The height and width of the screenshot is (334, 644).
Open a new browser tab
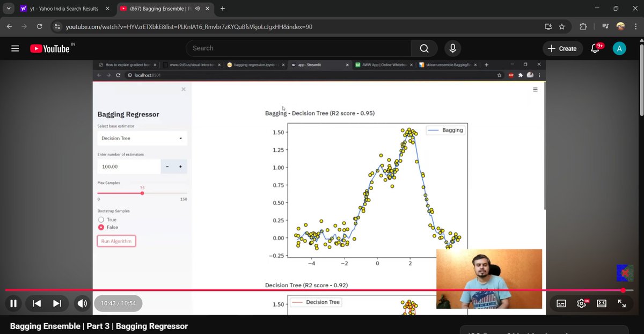(x=223, y=9)
